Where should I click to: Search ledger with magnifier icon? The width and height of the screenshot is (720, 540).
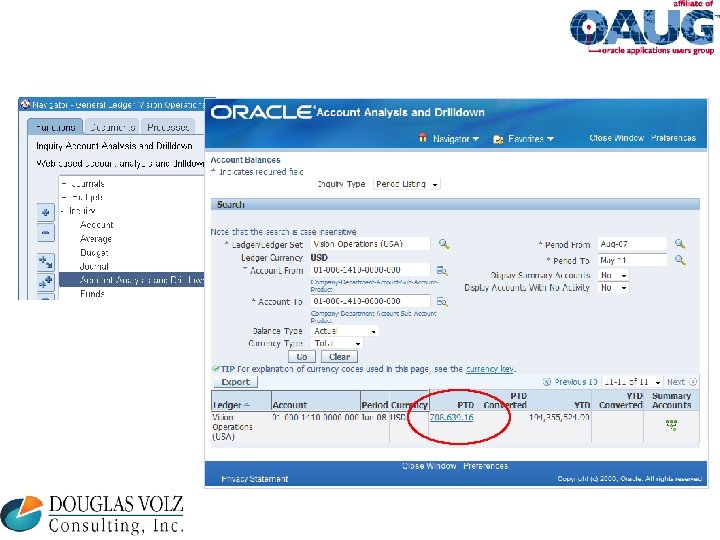point(444,244)
